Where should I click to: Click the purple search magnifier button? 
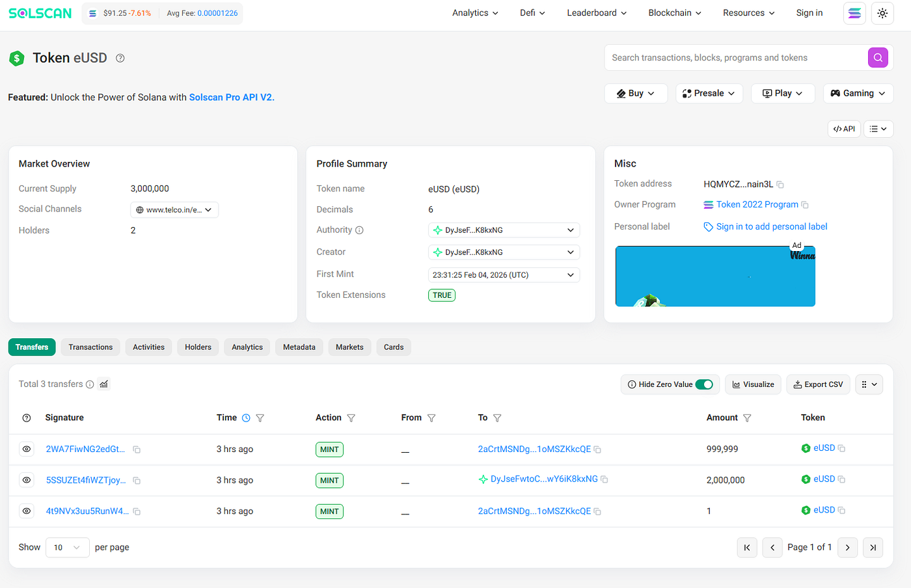878,58
